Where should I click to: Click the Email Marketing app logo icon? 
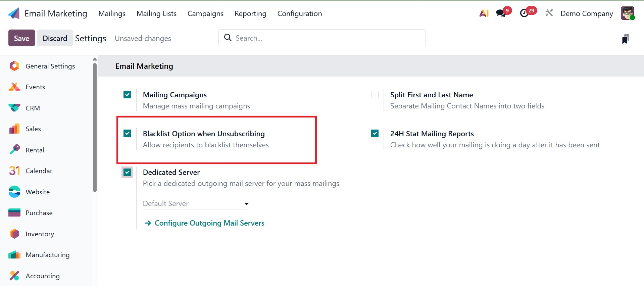tap(14, 13)
